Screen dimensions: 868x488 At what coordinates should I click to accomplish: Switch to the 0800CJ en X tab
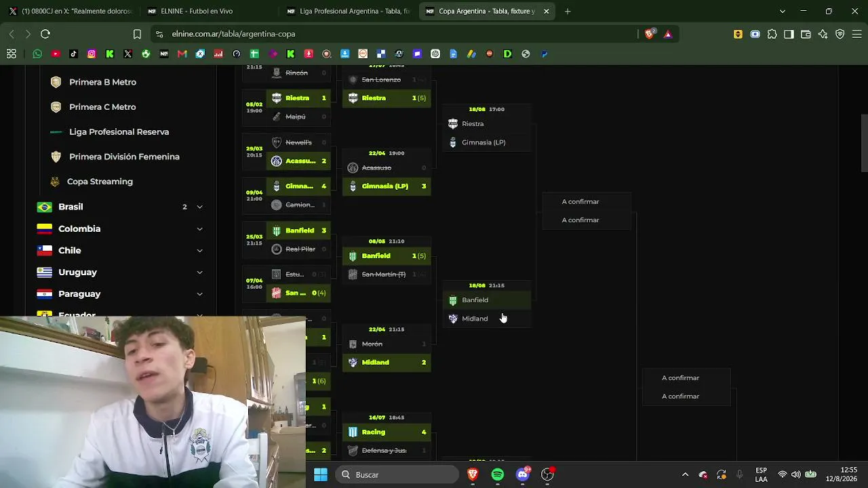click(x=70, y=11)
